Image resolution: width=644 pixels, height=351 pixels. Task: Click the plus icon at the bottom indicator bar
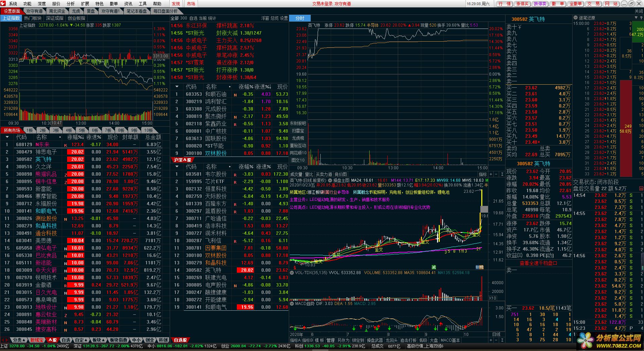491,340
